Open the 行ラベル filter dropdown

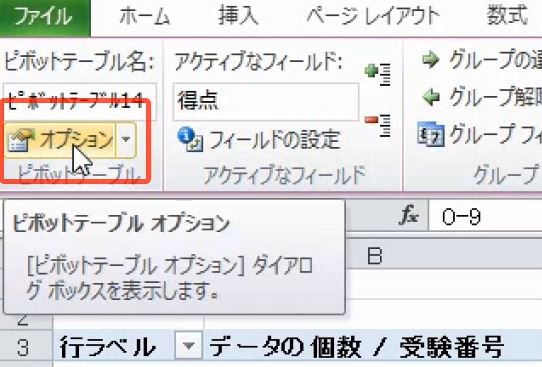[x=188, y=346]
